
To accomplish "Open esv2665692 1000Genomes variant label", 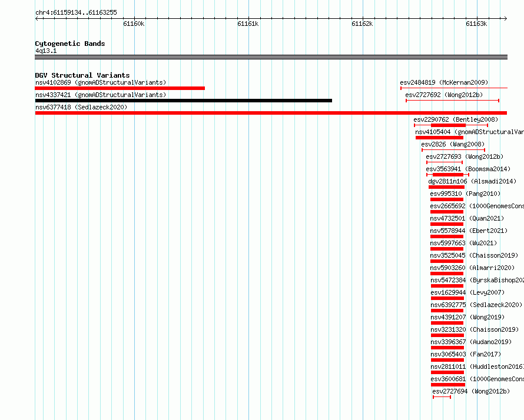I will (477, 206).
